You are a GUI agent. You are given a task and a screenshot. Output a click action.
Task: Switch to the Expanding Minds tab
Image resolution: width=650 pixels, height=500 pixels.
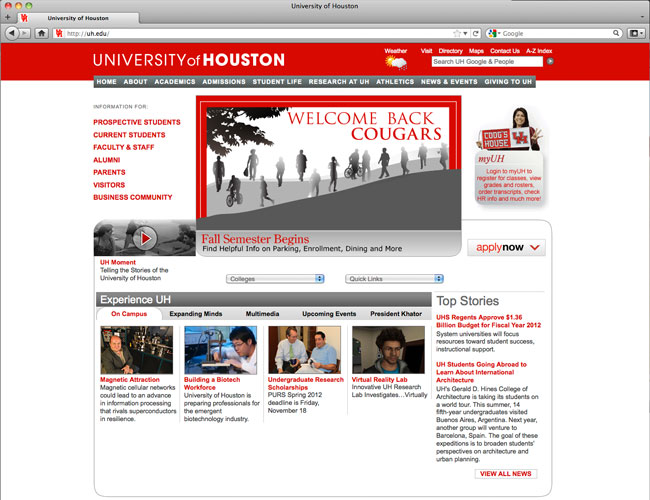[196, 314]
